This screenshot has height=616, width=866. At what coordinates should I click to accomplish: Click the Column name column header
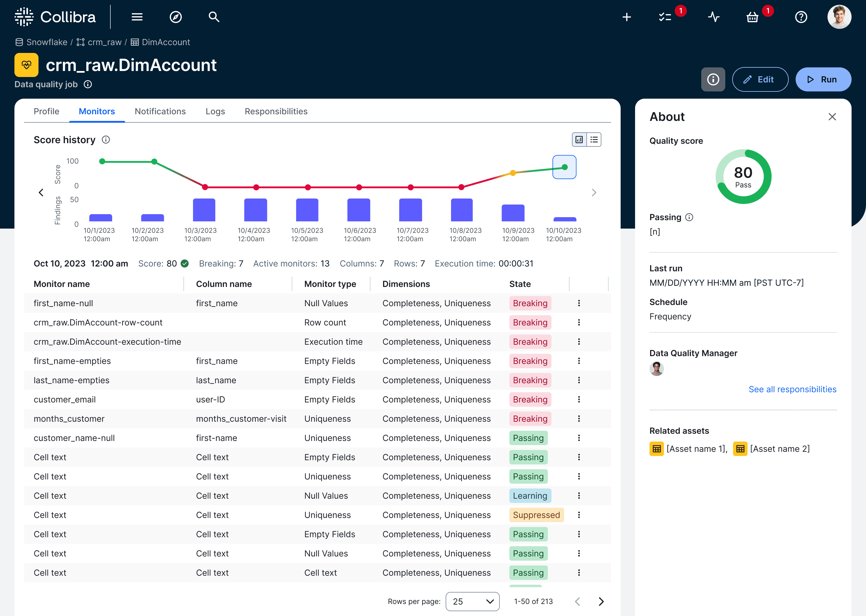224,284
